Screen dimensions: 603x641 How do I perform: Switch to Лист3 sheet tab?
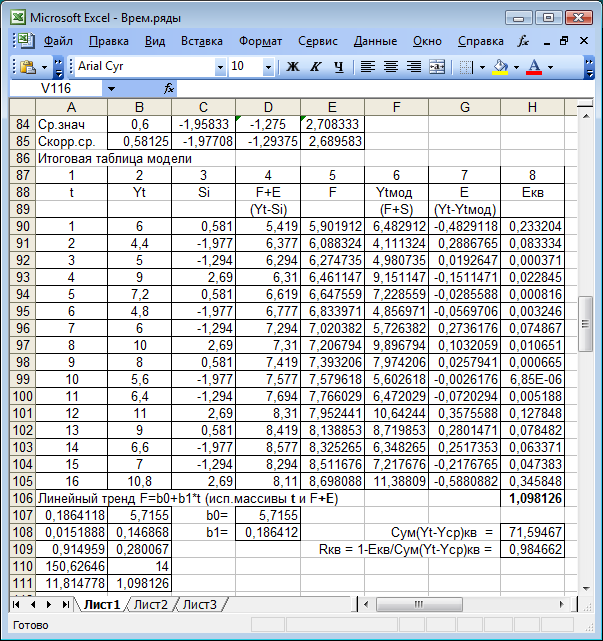tap(199, 604)
